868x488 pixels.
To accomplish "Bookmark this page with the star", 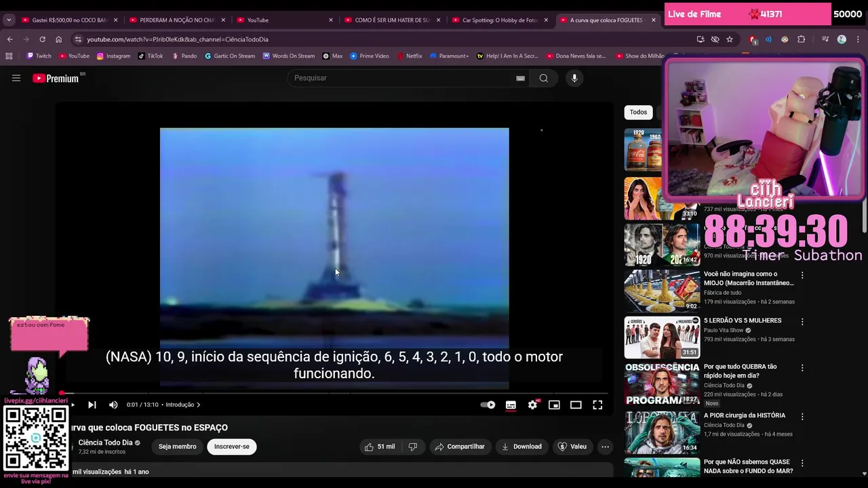I will point(730,39).
